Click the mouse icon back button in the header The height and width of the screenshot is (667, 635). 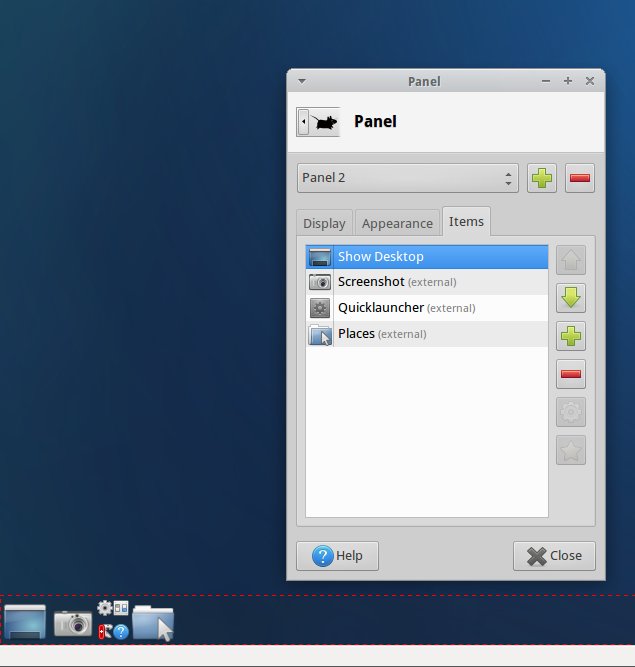(x=318, y=122)
